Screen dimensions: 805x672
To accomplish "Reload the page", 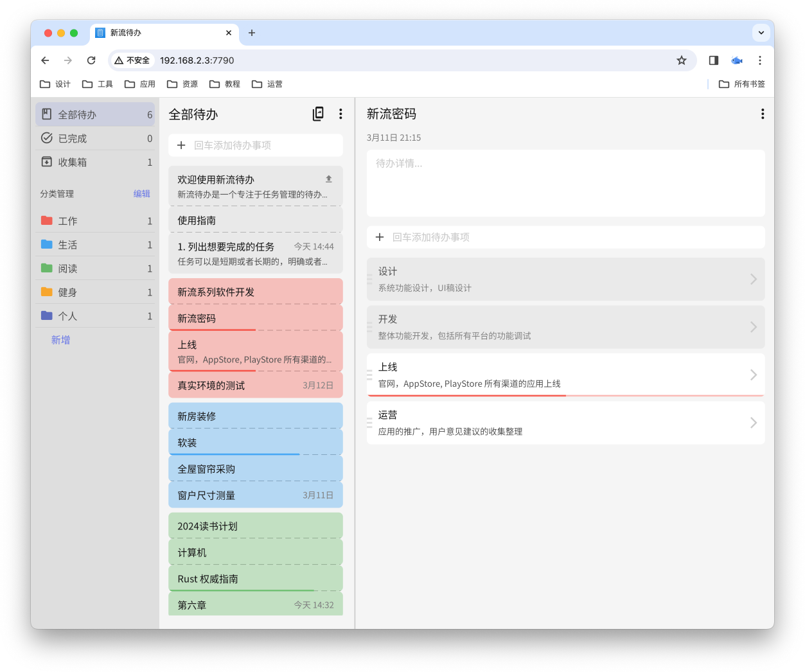I will click(91, 60).
